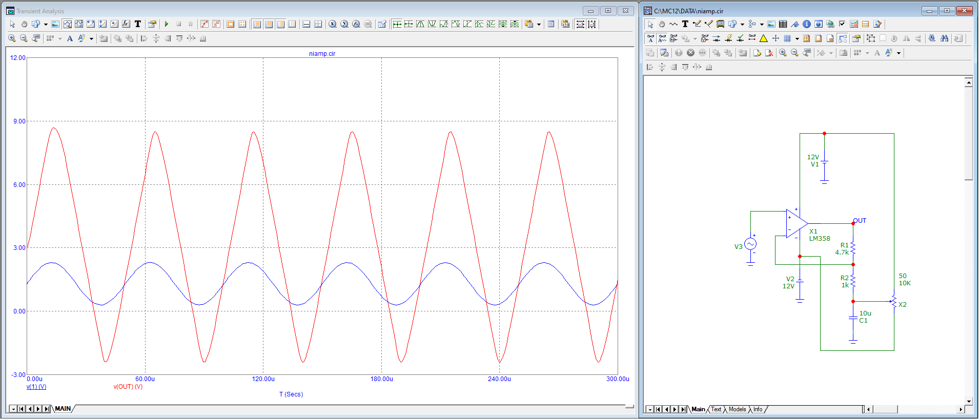
Task: Click the Valley cursor function icon
Action: pos(432,24)
